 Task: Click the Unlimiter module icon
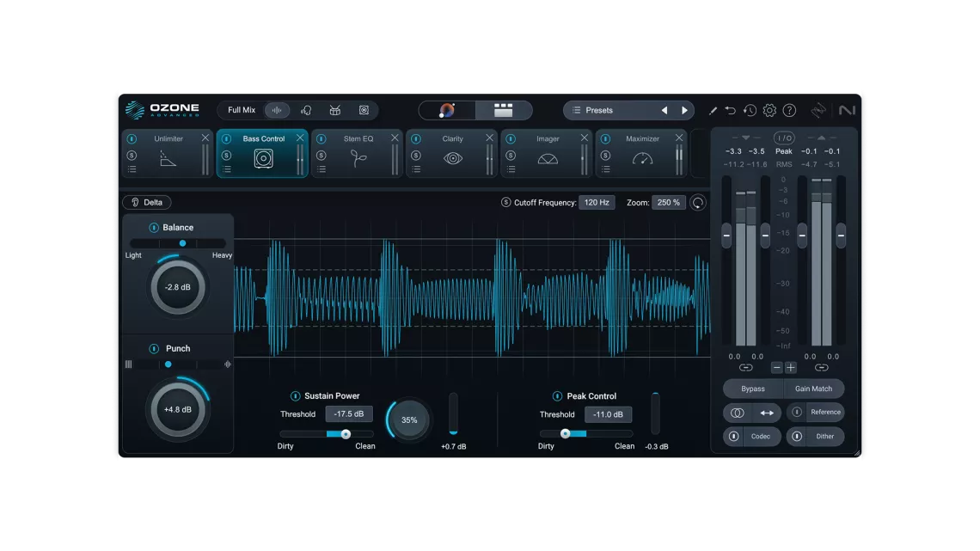[x=169, y=156]
